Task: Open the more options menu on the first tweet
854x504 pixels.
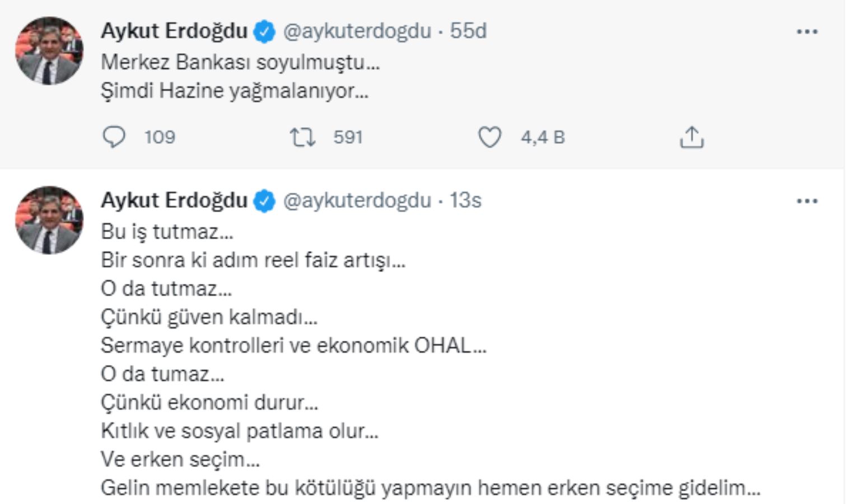Action: [806, 32]
